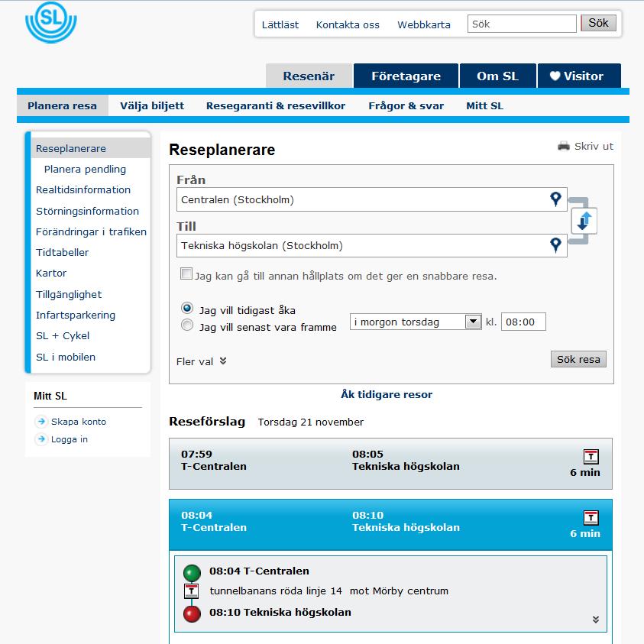Expand trip details with double chevron

(x=596, y=620)
